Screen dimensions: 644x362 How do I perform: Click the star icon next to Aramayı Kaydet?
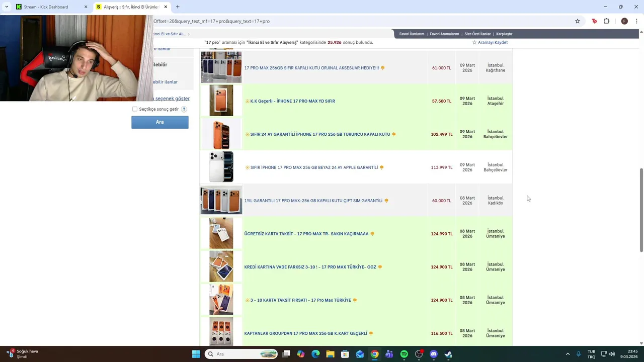pyautogui.click(x=474, y=43)
